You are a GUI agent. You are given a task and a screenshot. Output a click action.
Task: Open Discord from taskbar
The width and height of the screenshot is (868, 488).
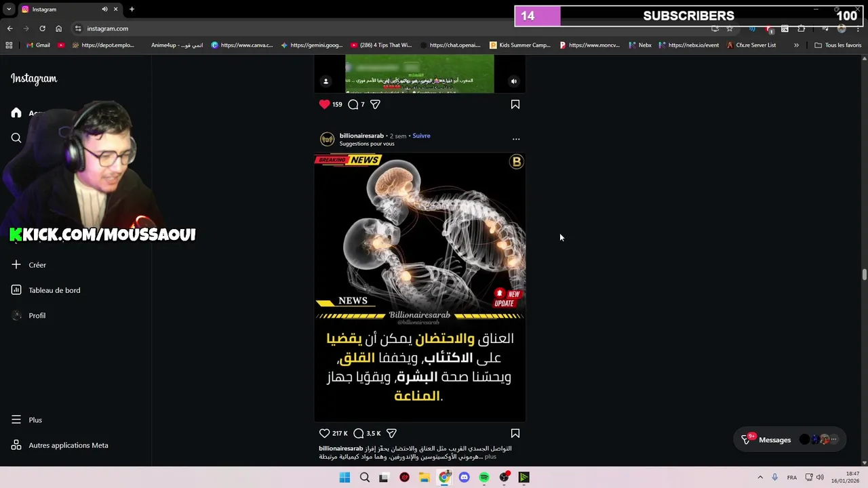(x=464, y=477)
